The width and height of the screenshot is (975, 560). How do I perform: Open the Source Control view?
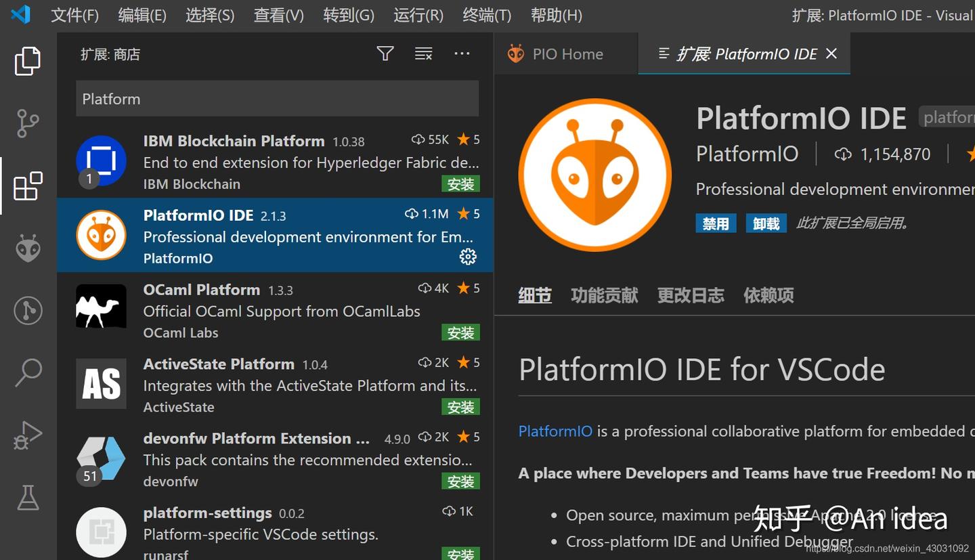(27, 123)
